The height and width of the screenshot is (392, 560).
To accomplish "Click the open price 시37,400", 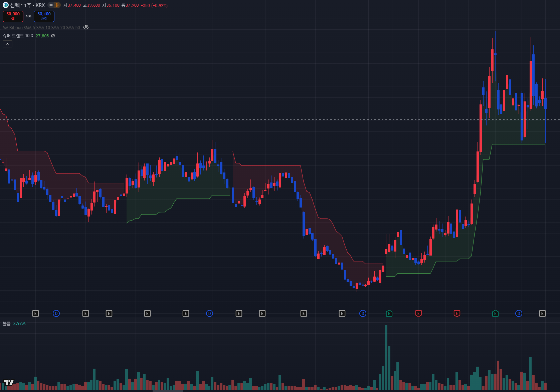I will tap(72, 5).
